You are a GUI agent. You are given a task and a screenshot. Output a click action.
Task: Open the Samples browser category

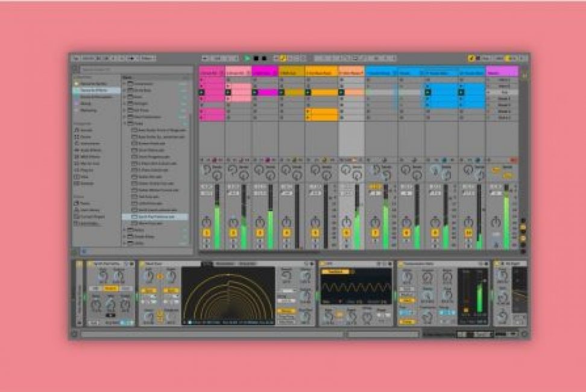[87, 183]
